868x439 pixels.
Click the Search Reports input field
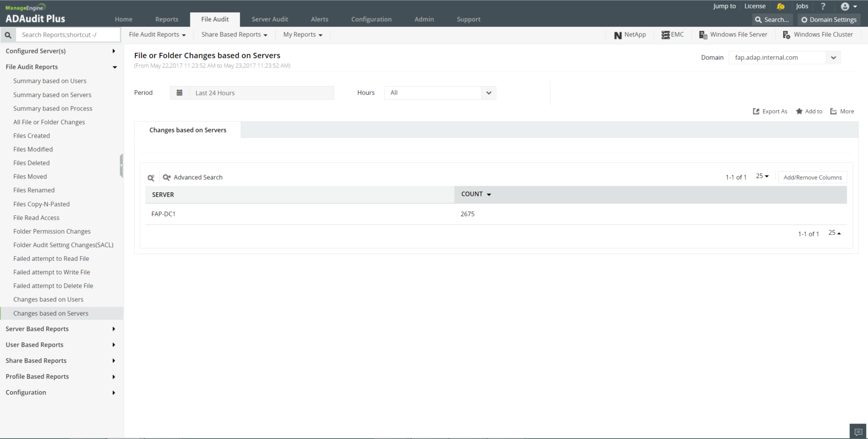pyautogui.click(x=68, y=35)
